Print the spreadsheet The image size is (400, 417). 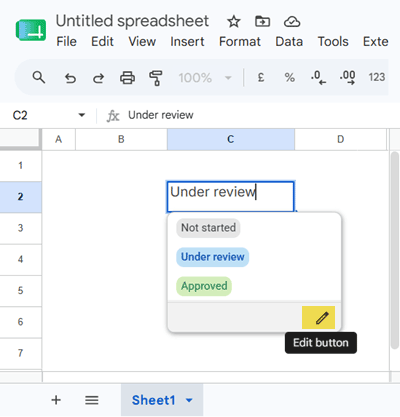point(127,78)
